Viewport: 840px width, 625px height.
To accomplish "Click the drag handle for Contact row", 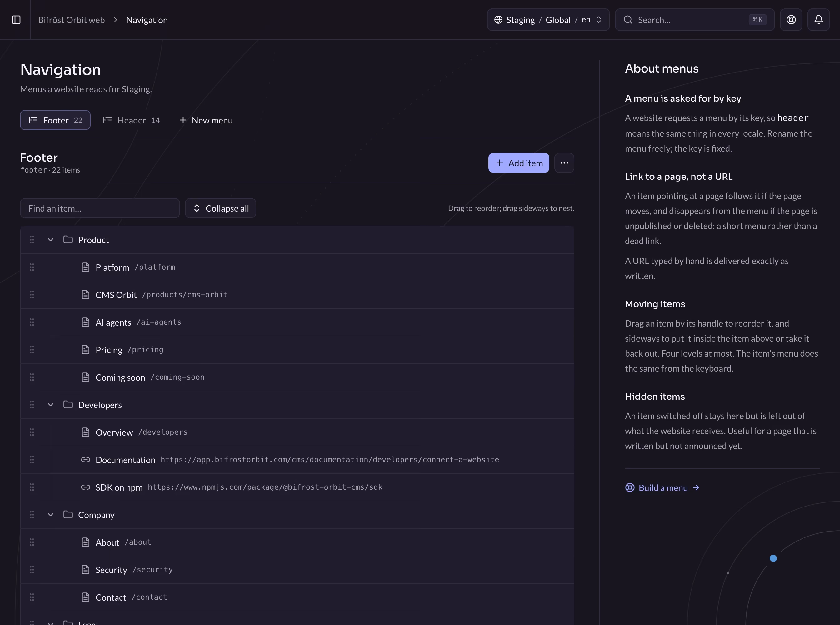I will [32, 597].
